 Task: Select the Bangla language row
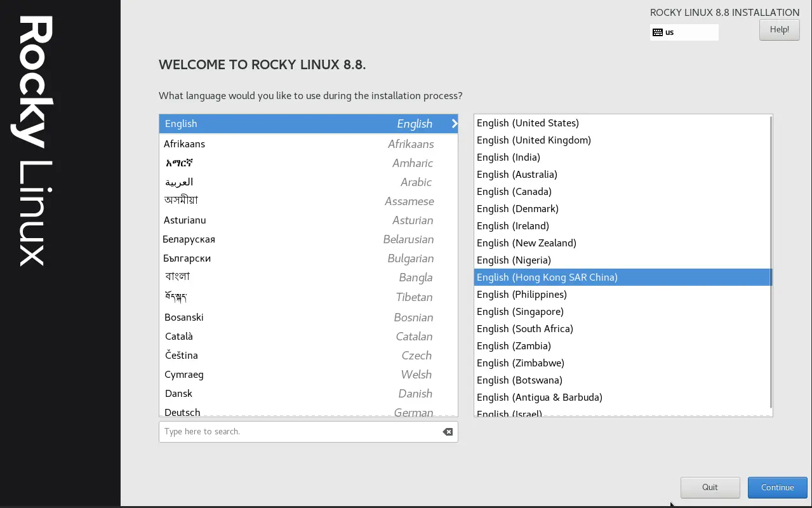(x=309, y=277)
